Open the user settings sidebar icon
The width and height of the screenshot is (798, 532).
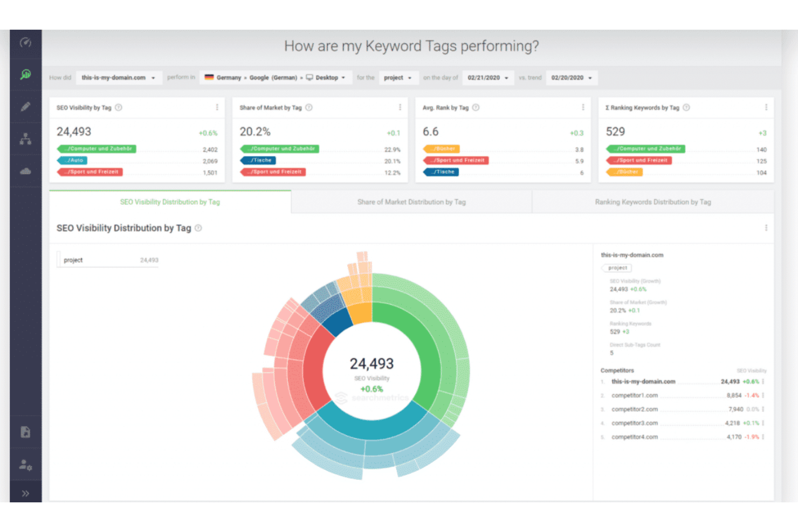click(x=25, y=465)
